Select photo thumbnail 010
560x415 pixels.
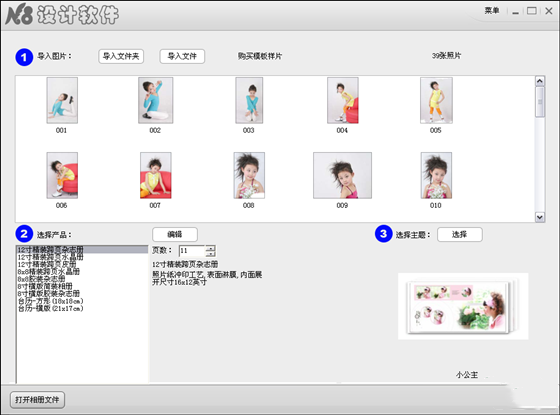click(436, 175)
